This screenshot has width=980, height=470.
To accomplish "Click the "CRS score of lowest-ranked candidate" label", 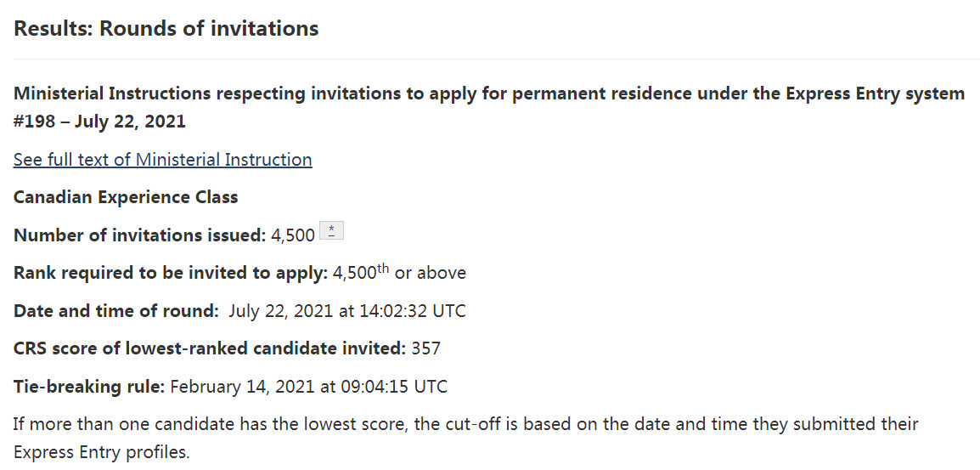I will 209,348.
